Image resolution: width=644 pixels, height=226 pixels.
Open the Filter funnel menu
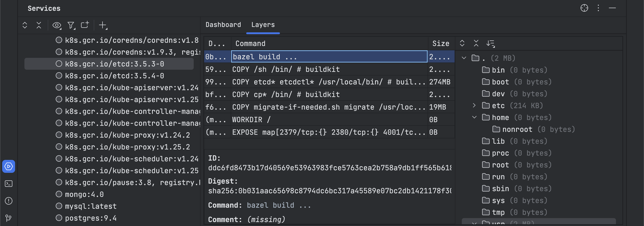[x=71, y=25]
